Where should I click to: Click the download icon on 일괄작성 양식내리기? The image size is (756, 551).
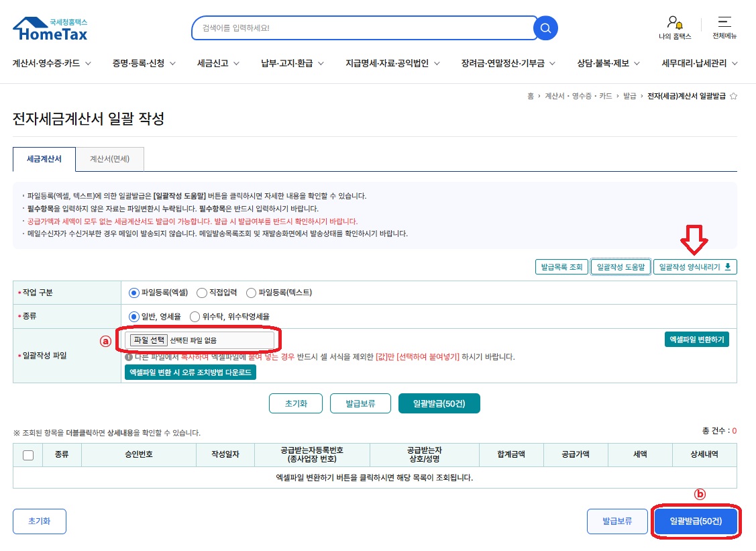point(729,266)
